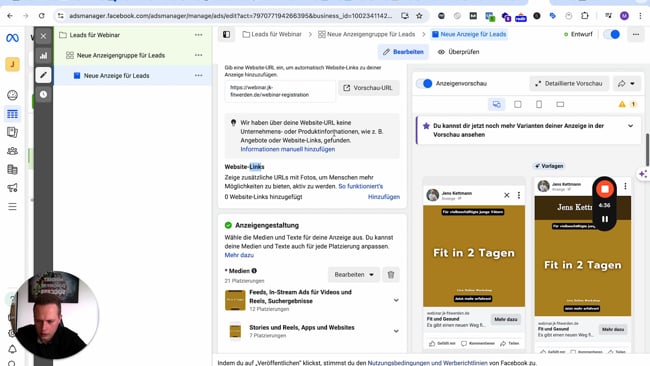Open the Bearbeiten media dropdown
Screen dimensions: 650x366
click(354, 274)
